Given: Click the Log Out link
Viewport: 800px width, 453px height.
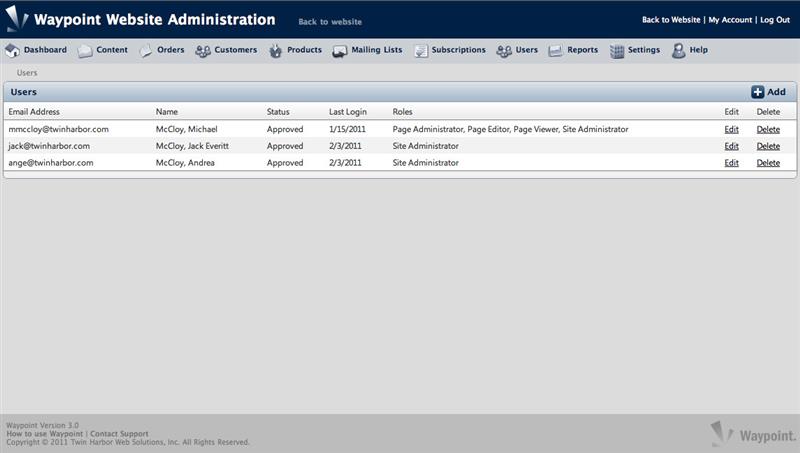Looking at the screenshot, I should tap(775, 20).
